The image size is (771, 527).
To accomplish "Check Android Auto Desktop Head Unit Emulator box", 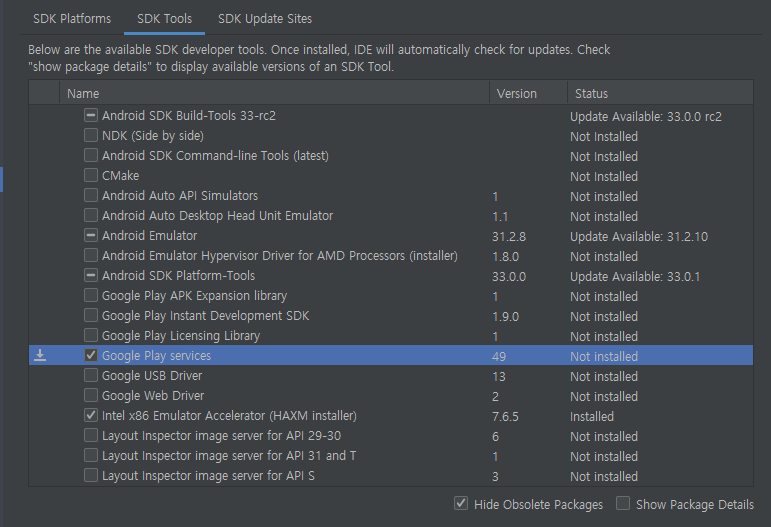I will (90, 215).
